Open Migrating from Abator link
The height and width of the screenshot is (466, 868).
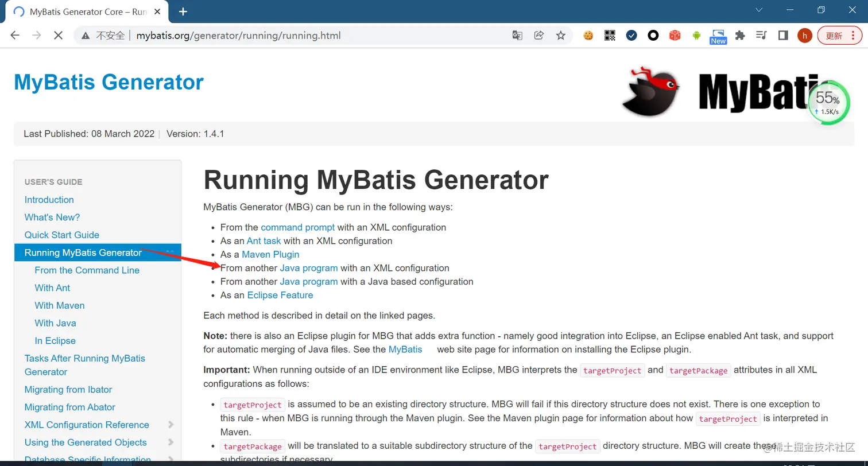tap(70, 407)
